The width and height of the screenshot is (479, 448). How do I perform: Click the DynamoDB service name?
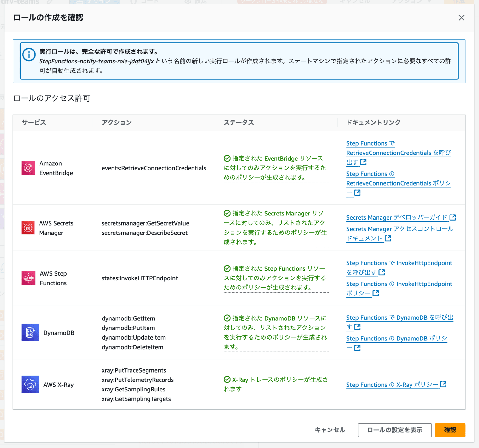point(58,333)
